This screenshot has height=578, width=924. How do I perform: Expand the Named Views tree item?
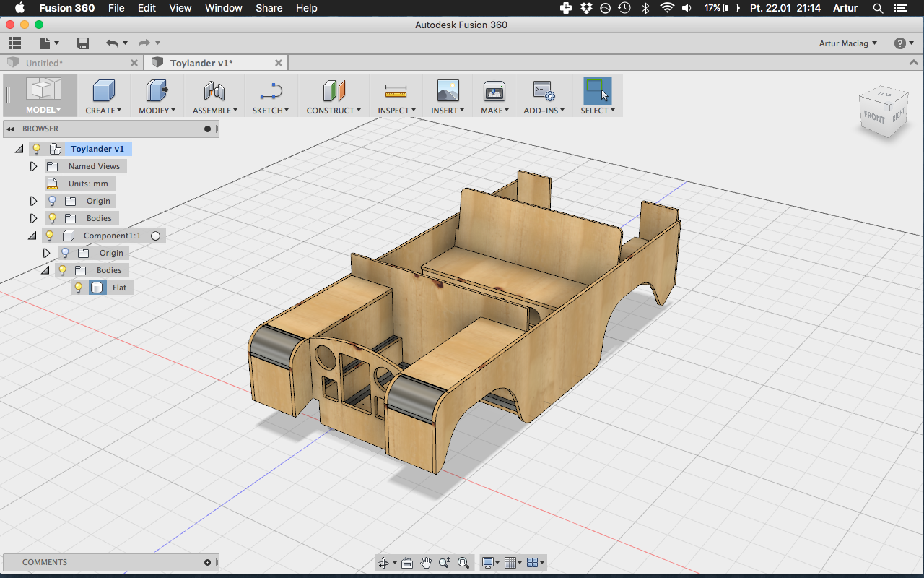click(33, 165)
